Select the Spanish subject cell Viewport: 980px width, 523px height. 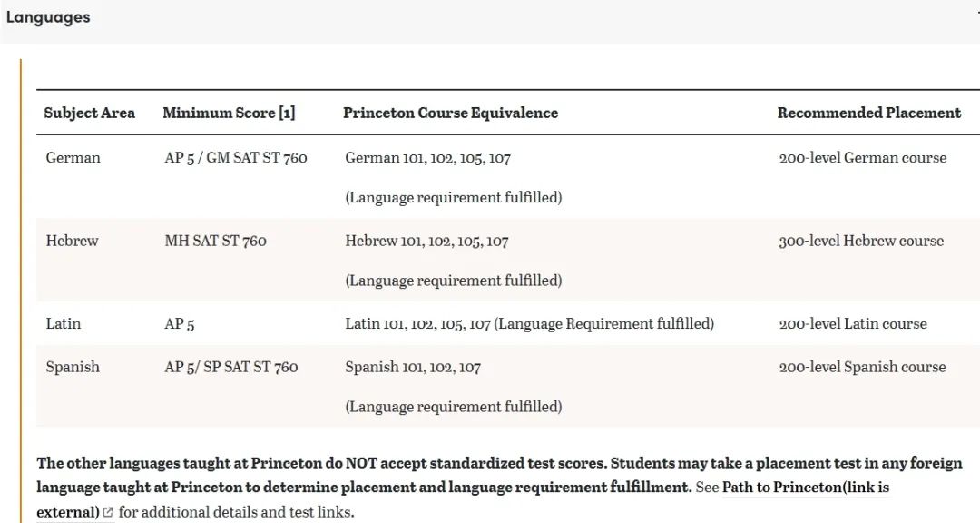(73, 367)
